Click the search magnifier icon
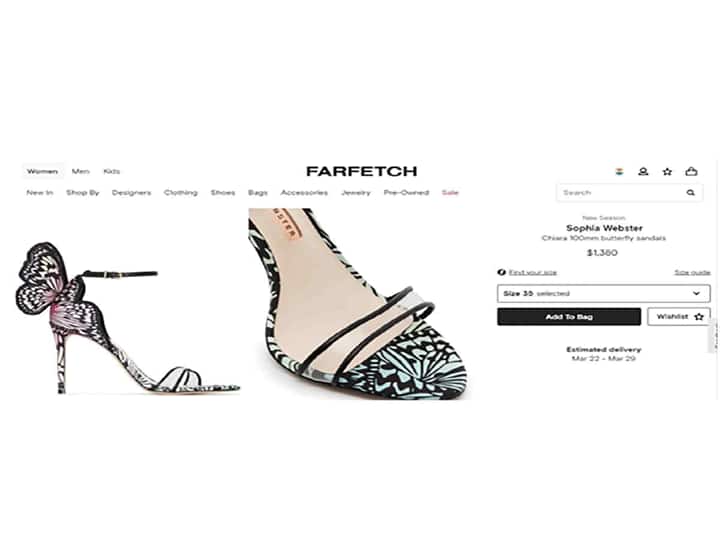Viewport: 720px width, 540px height. tap(690, 192)
